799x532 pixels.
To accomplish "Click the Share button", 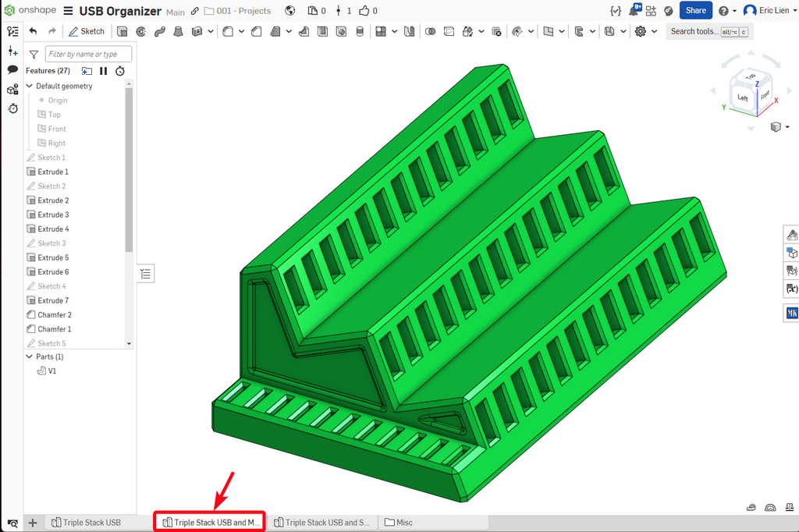I will point(695,10).
